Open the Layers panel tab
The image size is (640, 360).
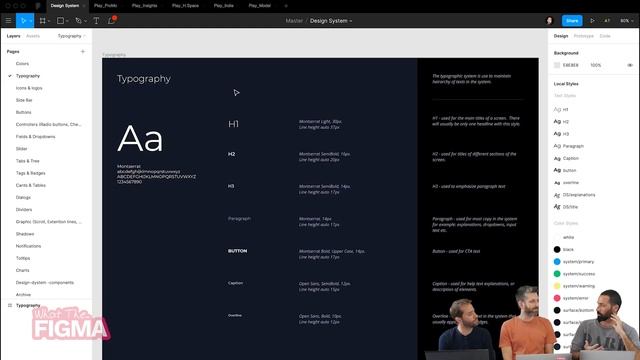point(13,36)
